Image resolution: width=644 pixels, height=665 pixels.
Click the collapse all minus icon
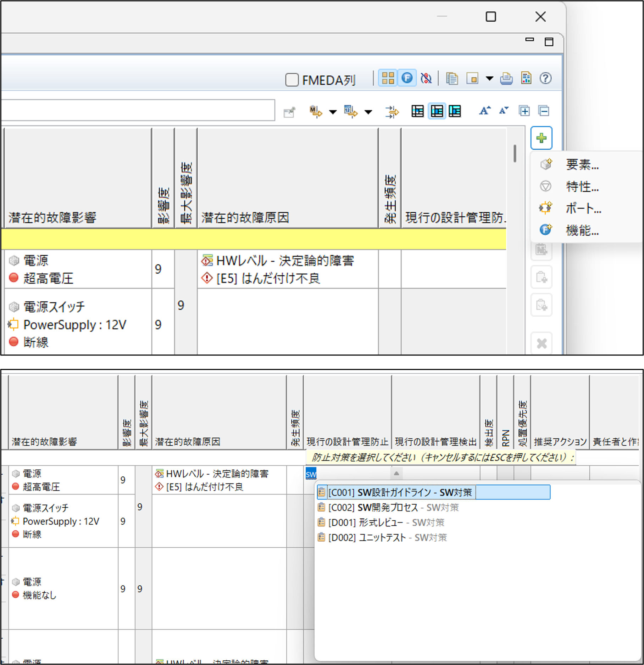pyautogui.click(x=544, y=111)
